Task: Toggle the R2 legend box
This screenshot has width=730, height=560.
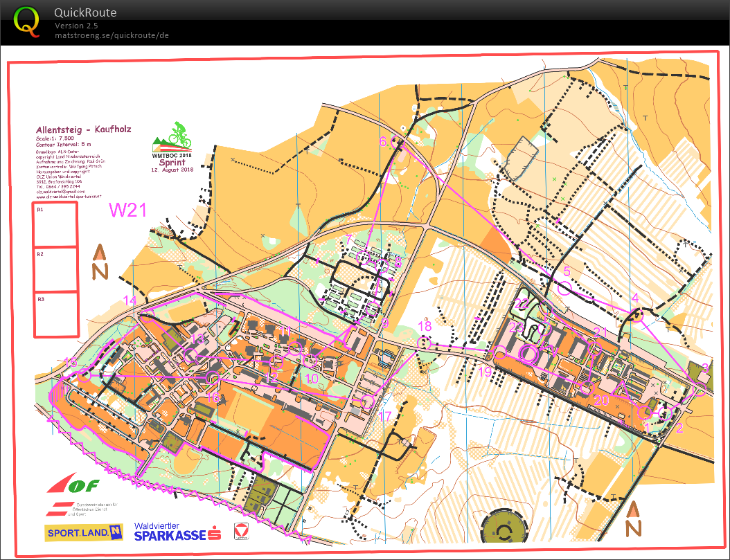Action: point(55,270)
